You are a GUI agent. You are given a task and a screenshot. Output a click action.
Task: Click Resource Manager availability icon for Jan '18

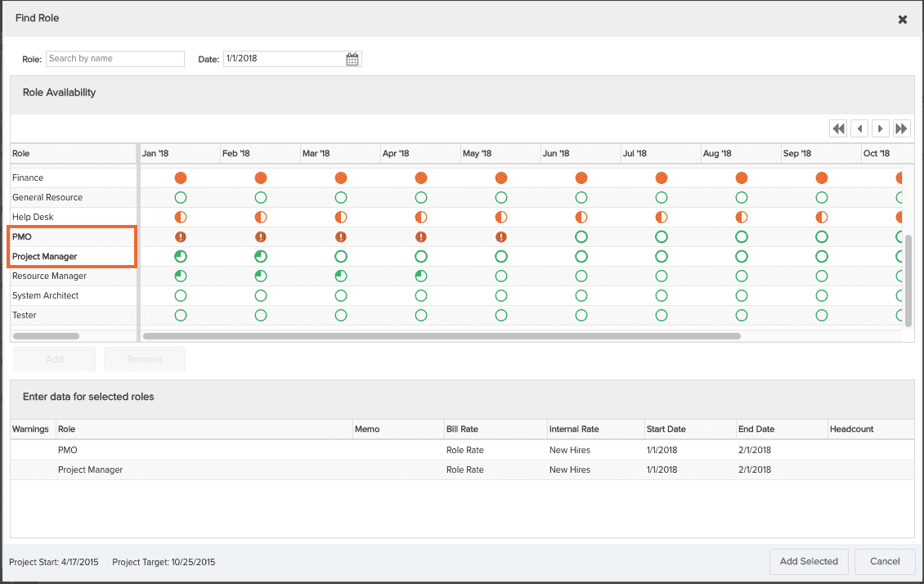181,276
